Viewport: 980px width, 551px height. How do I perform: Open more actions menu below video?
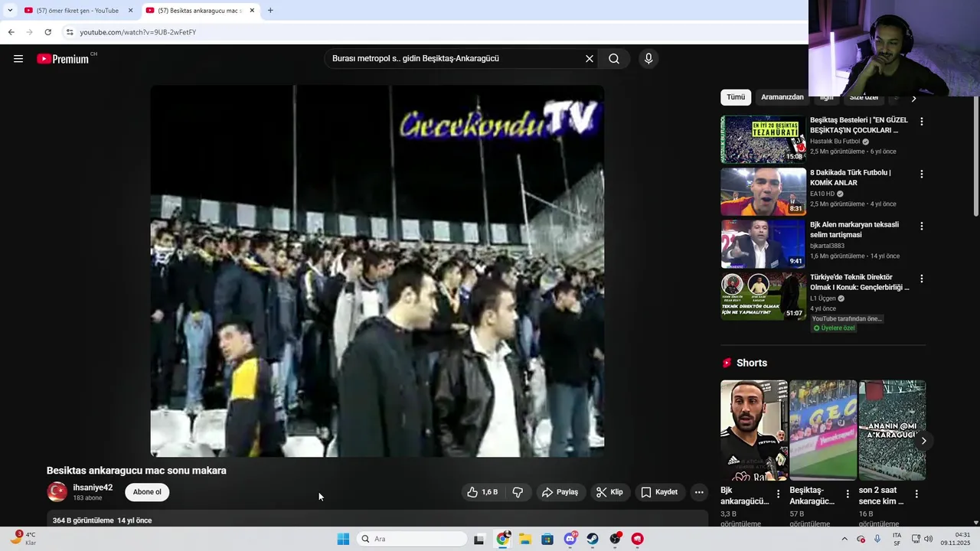(699, 492)
